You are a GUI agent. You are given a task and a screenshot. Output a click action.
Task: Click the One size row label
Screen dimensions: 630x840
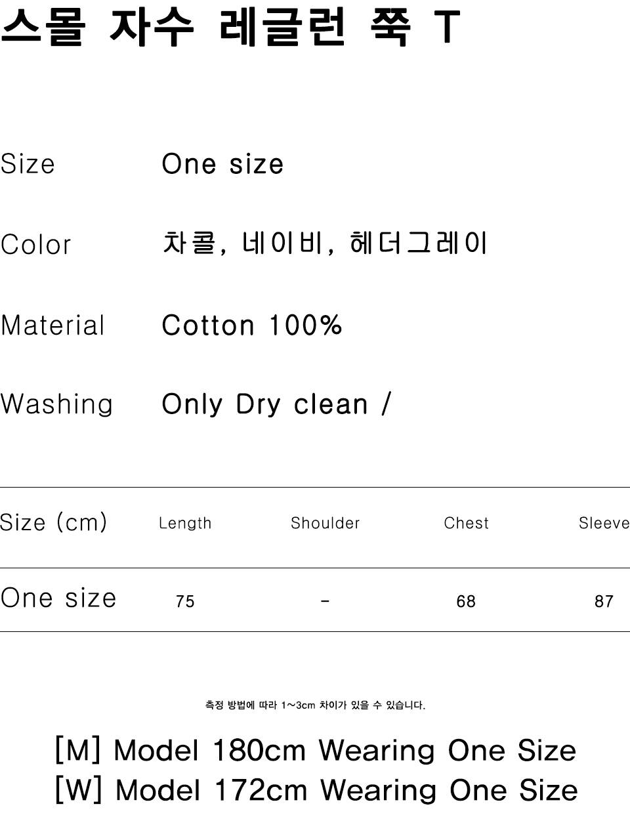(x=58, y=598)
